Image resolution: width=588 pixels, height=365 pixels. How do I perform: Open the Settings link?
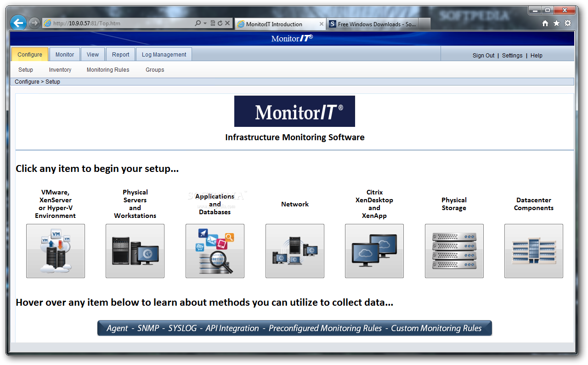pyautogui.click(x=512, y=56)
